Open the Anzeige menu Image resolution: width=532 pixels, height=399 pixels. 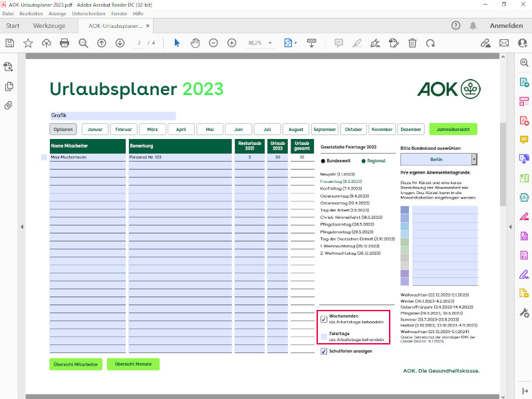click(57, 13)
